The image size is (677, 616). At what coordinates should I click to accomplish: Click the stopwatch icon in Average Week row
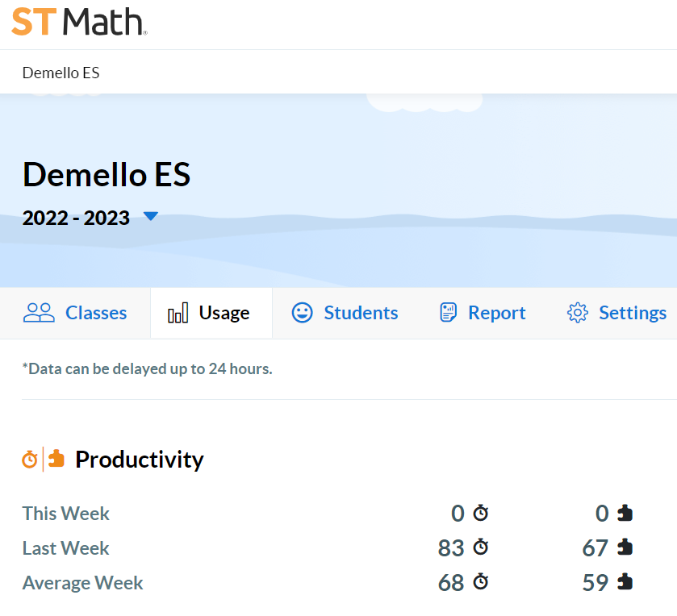pyautogui.click(x=481, y=582)
